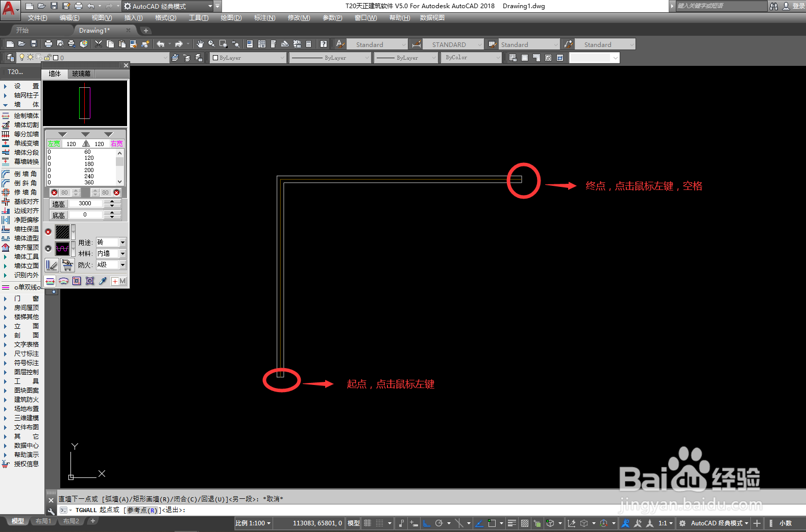Open the Layer Properties Manager icon
806x532 pixels.
[10, 58]
